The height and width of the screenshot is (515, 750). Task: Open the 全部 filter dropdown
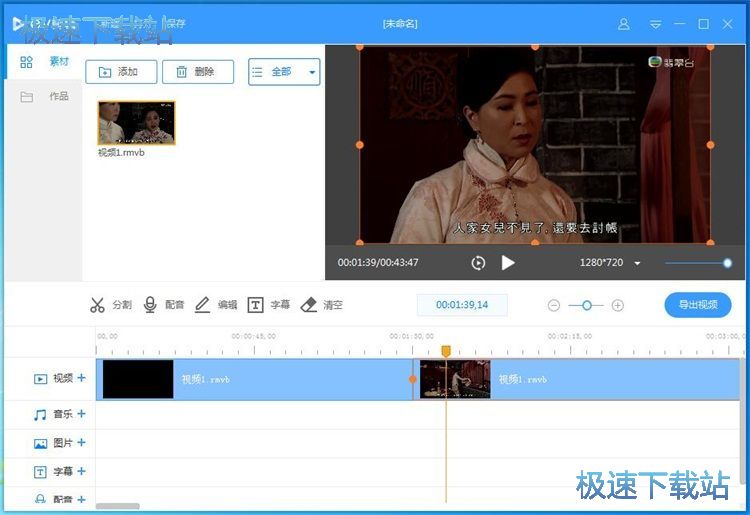[284, 72]
